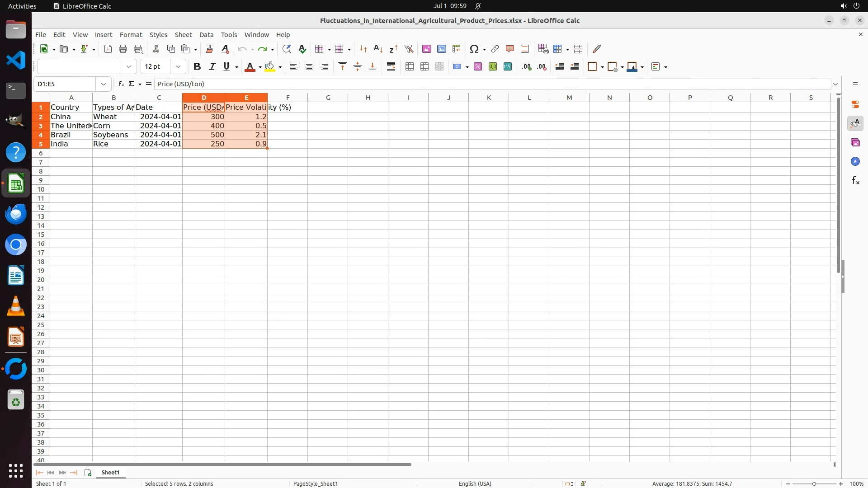Viewport: 868px width, 488px height.
Task: Click the Export as PDF icon
Action: click(x=108, y=49)
